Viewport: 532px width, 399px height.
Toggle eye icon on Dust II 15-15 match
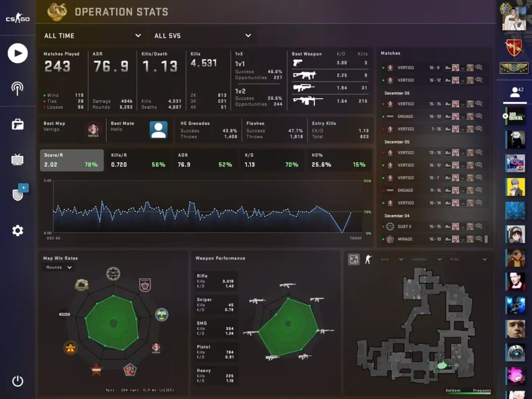tap(478, 226)
